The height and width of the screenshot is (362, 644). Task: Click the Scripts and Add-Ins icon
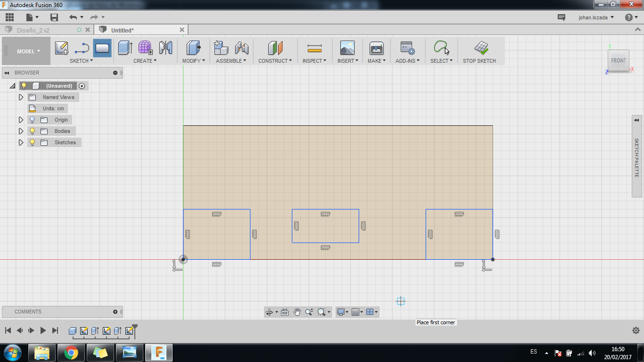pos(407,48)
